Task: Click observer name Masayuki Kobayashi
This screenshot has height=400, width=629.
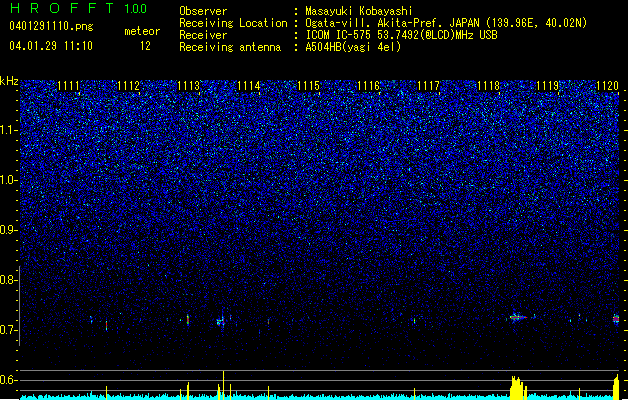Action: pos(359,11)
